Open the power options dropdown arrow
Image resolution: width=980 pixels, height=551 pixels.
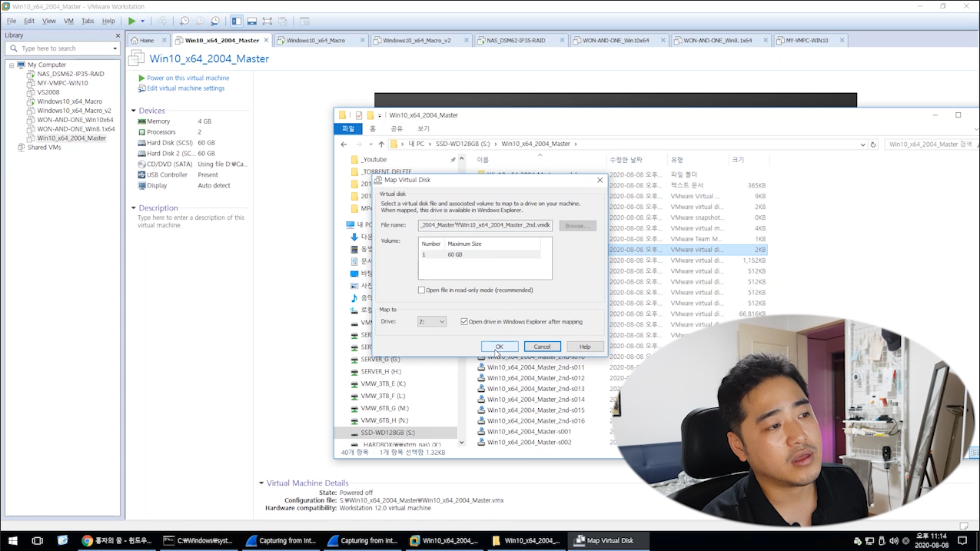click(x=142, y=21)
